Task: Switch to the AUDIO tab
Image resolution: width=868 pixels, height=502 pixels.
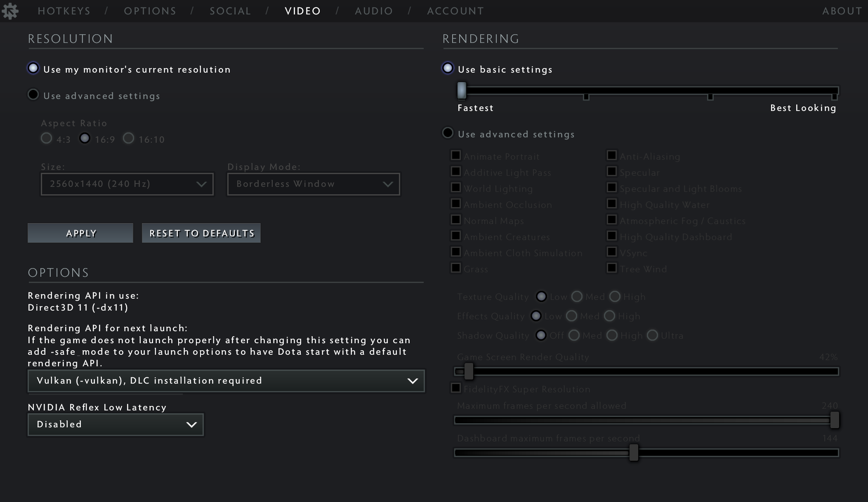Action: point(374,10)
